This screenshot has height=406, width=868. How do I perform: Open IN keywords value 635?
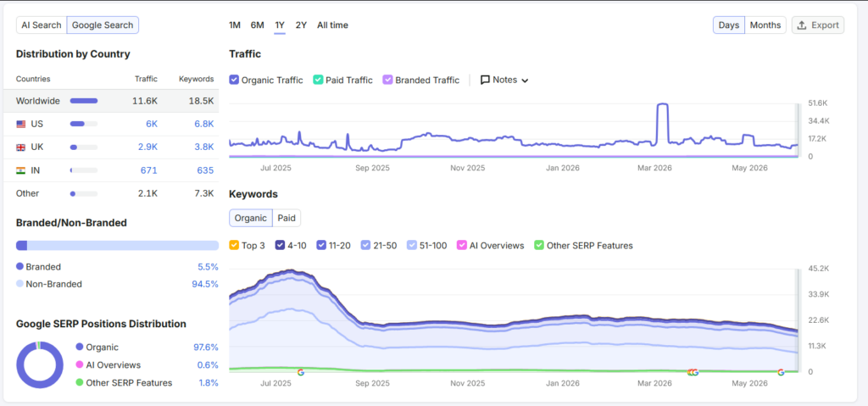[205, 170]
